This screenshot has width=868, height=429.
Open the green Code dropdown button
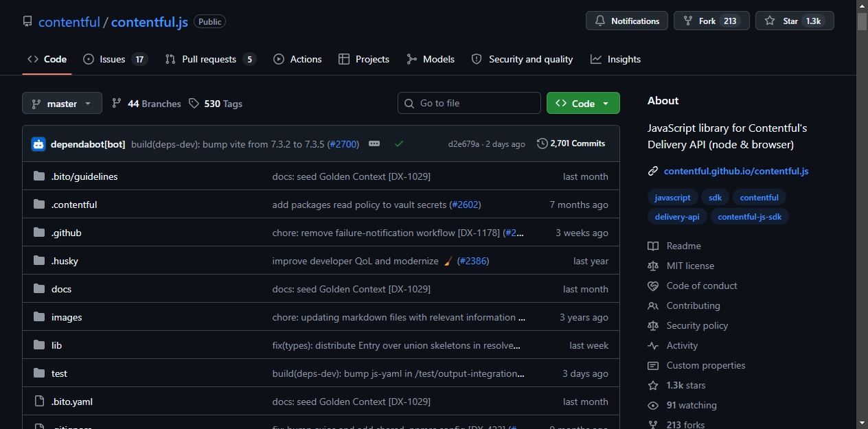583,104
